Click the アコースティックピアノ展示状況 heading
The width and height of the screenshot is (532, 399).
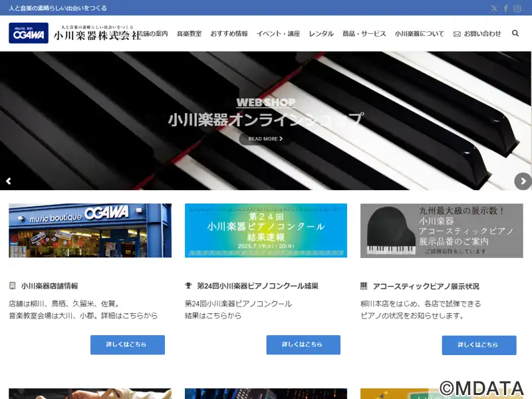(426, 287)
